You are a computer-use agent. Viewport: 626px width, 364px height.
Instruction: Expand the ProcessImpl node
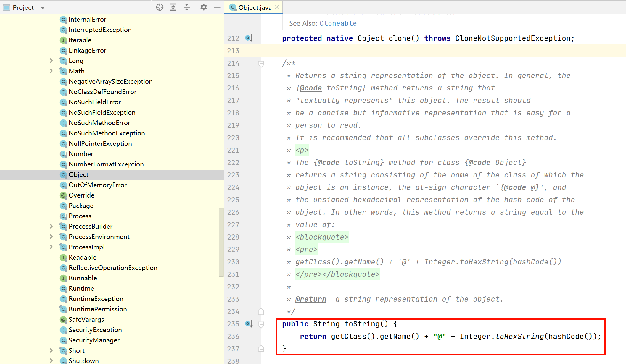tap(51, 247)
